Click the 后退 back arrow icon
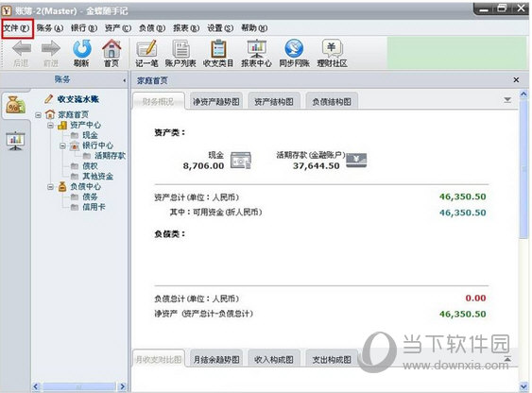Screen dimensions: 532x393 [22, 48]
